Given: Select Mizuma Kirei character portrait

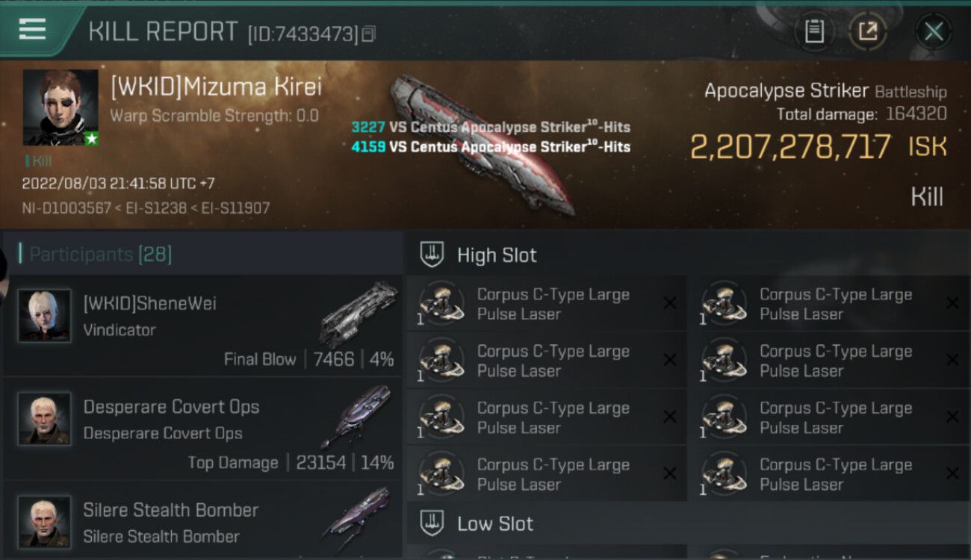Looking at the screenshot, I should pos(61,108).
